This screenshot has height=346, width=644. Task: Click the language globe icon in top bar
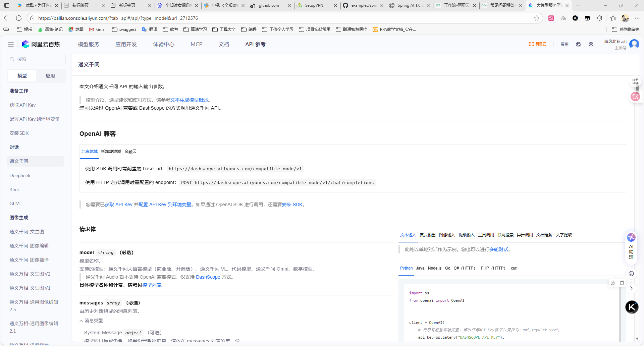578,44
